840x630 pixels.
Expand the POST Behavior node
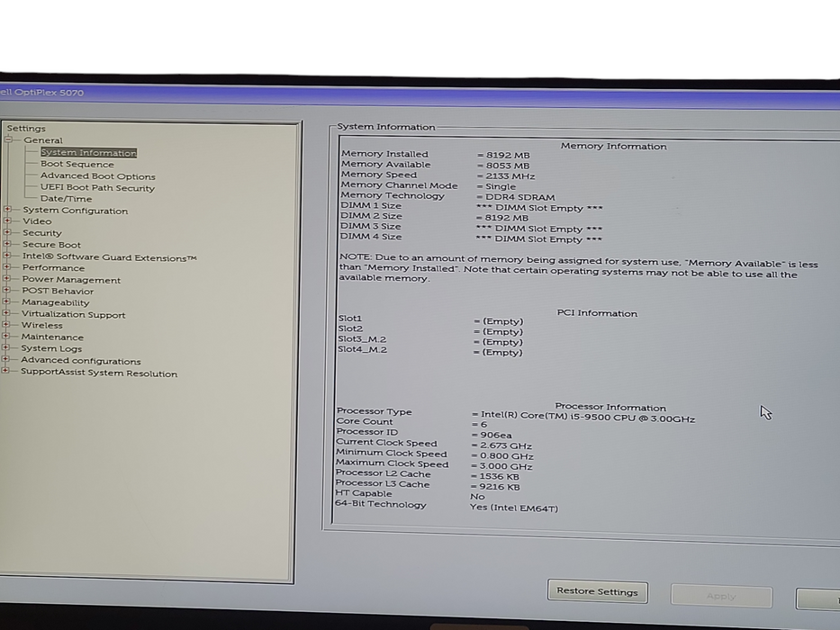pyautogui.click(x=6, y=290)
